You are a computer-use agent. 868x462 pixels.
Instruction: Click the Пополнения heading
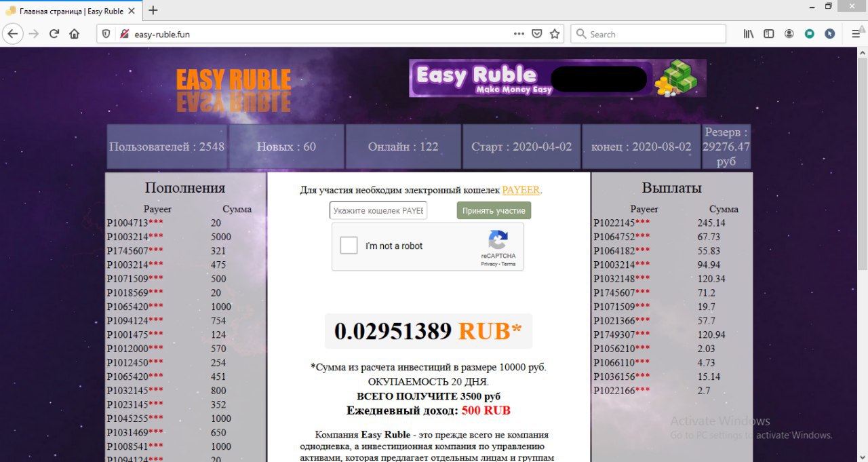185,188
